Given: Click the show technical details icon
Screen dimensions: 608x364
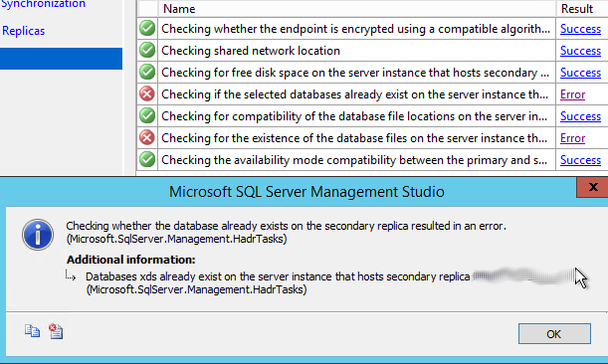Looking at the screenshot, I should [56, 331].
